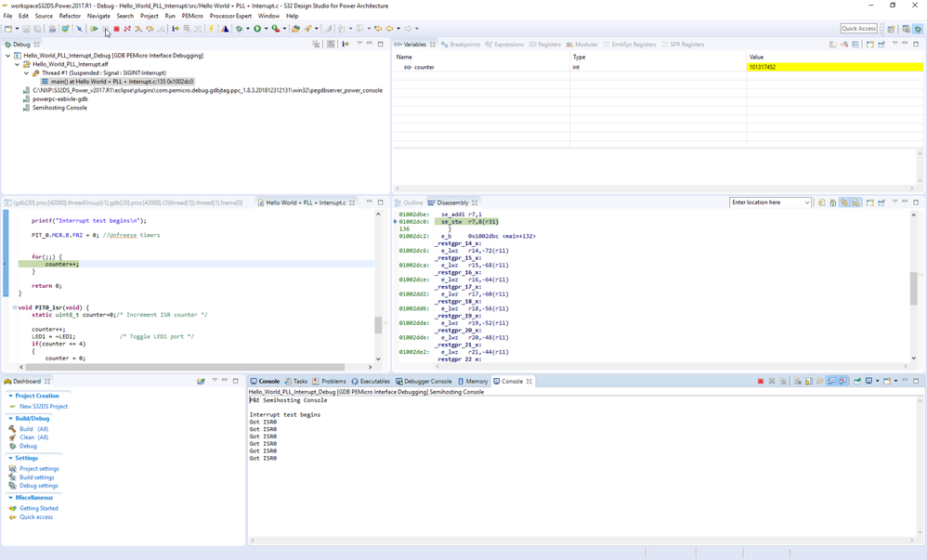Collapse Hello_World_PLL_Interrupt.elf tree node
Viewport: 927px width, 560px height.
17,64
